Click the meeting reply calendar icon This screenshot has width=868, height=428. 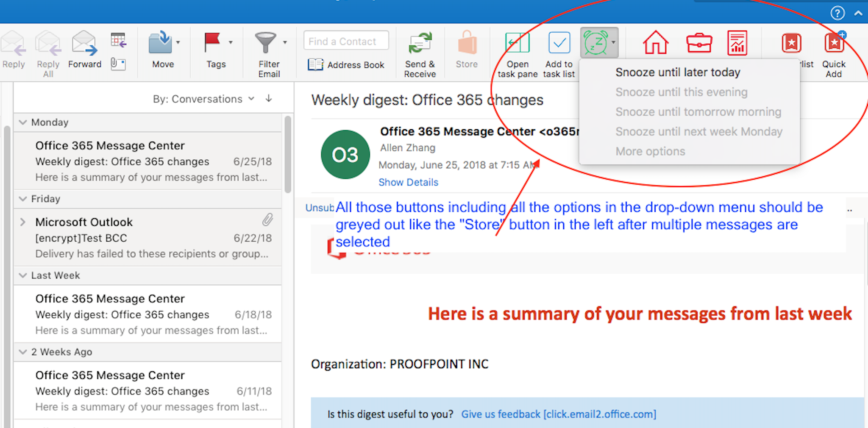click(118, 40)
